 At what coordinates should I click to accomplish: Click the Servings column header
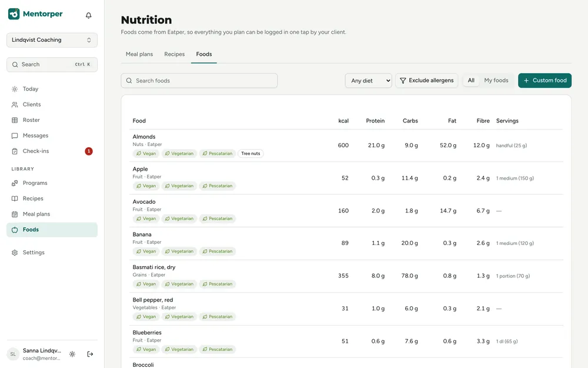pyautogui.click(x=507, y=121)
